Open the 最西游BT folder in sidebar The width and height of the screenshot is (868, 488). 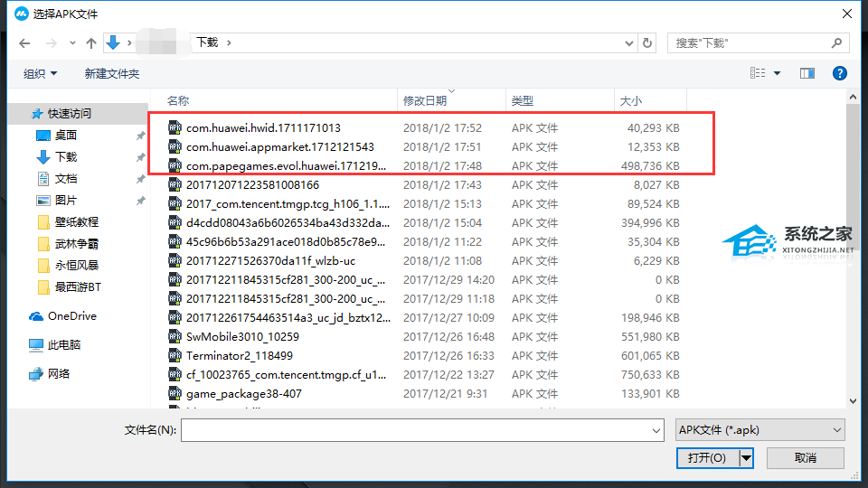pyautogui.click(x=78, y=287)
